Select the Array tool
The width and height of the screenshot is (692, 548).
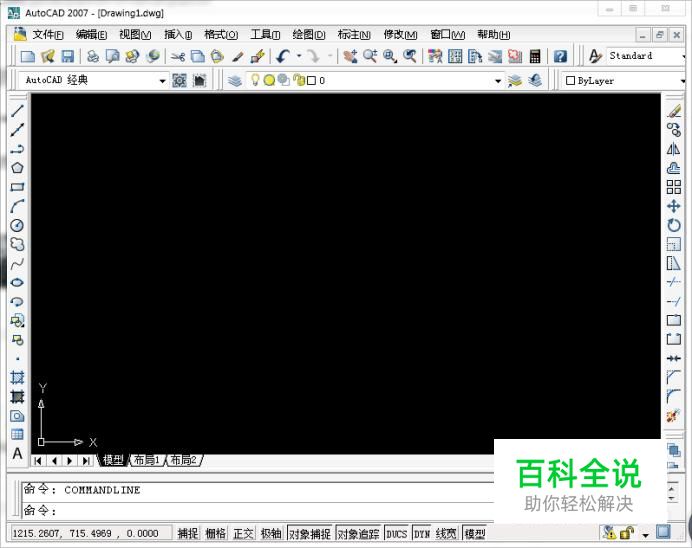click(x=674, y=187)
